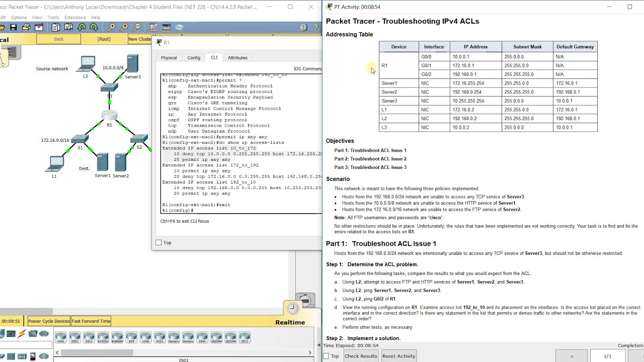Viewport: 644px width, 362px height.
Task: Click the device list horizontal scrollbar
Action: coord(97,352)
